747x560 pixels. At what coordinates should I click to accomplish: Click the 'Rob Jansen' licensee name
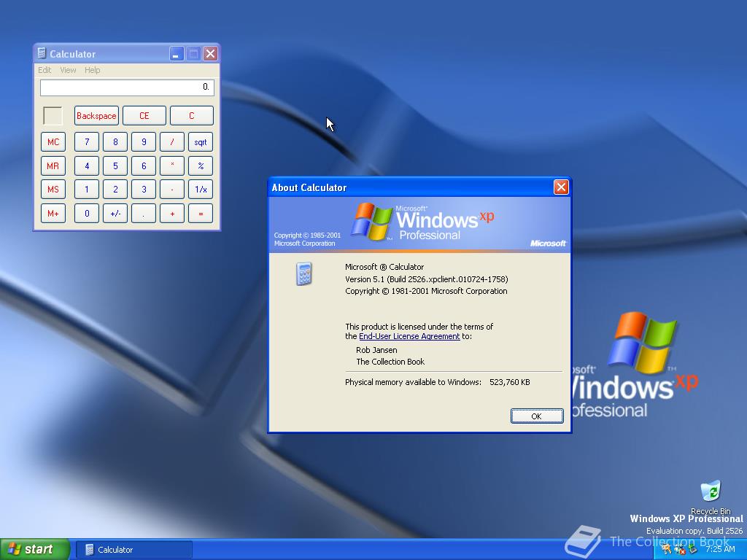pos(376,350)
